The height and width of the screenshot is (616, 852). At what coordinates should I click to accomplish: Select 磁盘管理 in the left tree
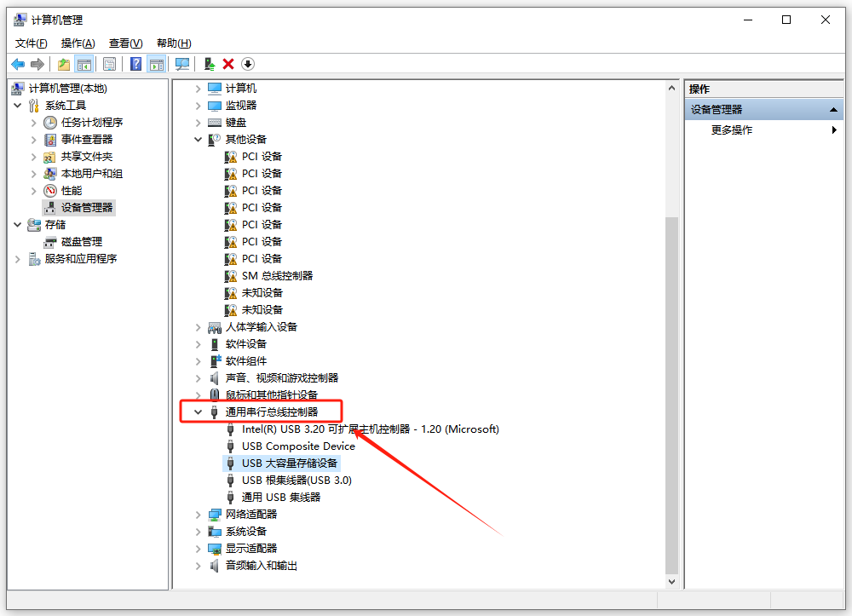[x=81, y=242]
